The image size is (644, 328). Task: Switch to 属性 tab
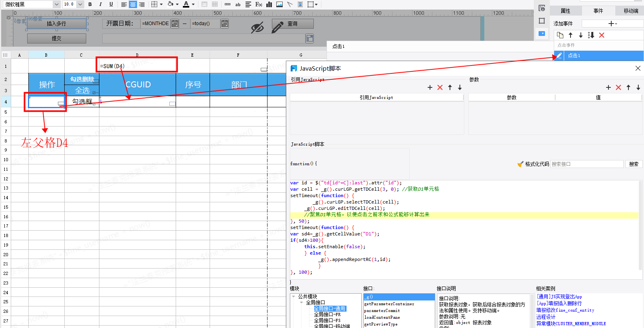(566, 11)
